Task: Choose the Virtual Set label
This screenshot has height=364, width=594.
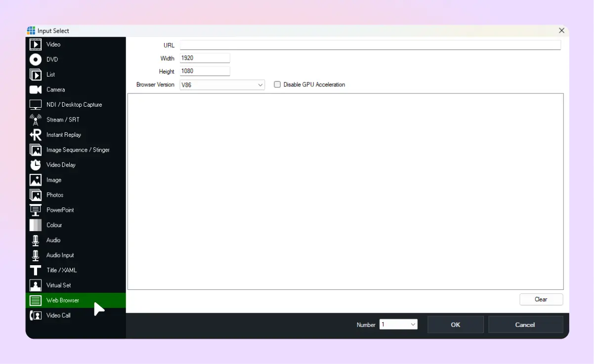Action: tap(58, 285)
